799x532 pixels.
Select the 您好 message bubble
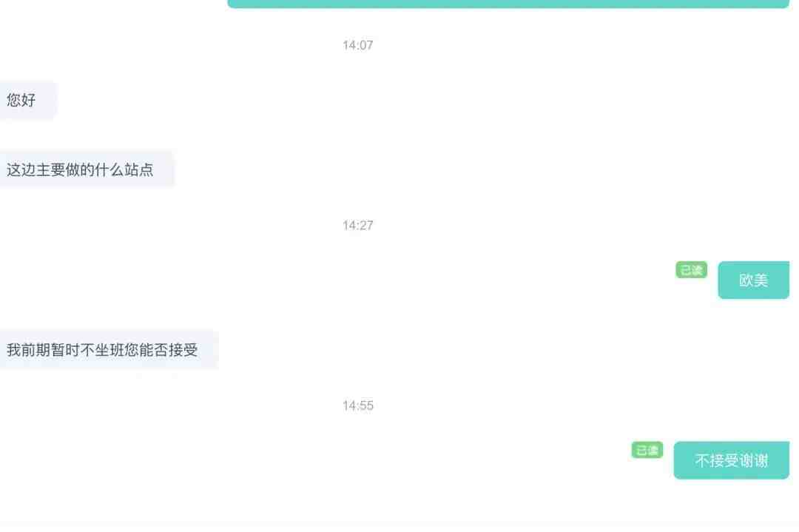(28, 100)
